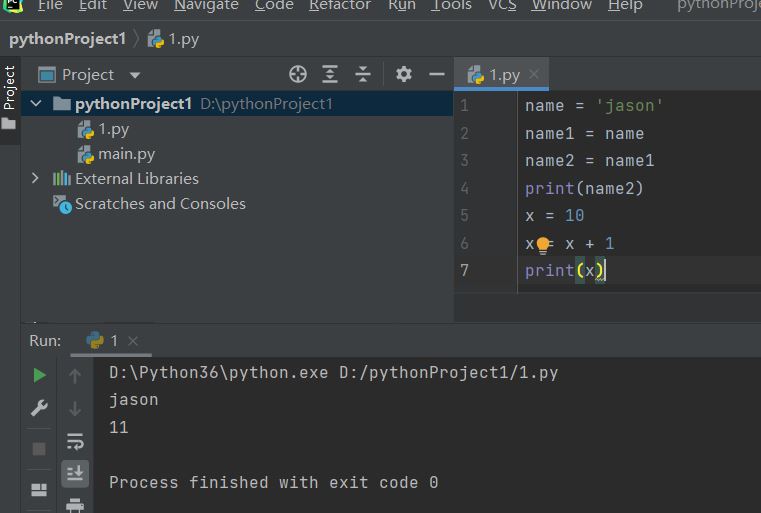
Task: Toggle soft-wrap in Run console
Action: 75,441
